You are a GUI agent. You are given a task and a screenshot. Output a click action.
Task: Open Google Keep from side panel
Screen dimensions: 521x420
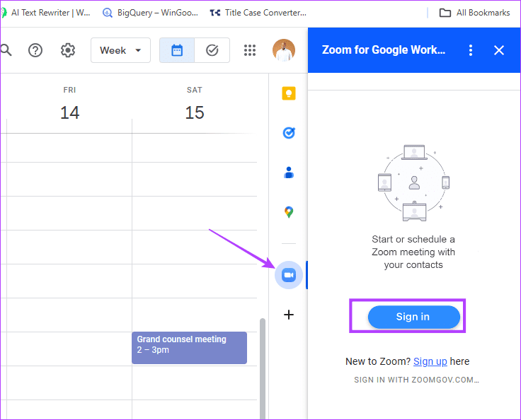tap(288, 93)
